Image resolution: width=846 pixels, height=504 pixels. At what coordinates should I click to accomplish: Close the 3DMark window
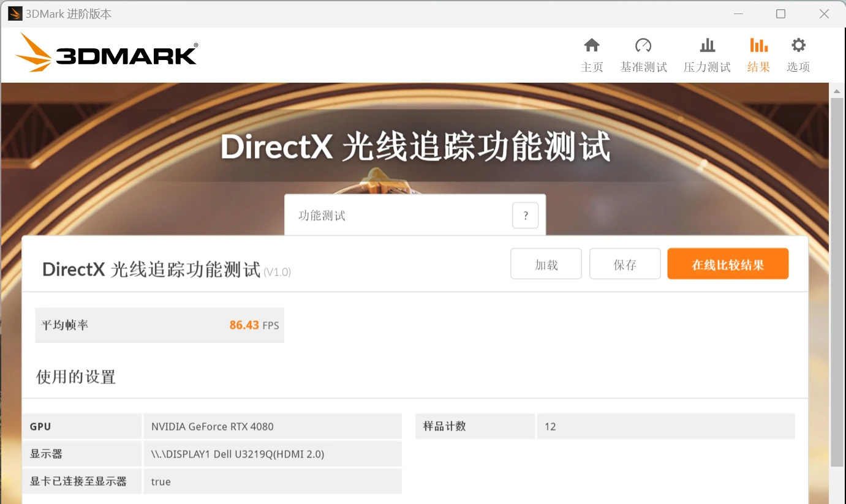click(x=823, y=13)
